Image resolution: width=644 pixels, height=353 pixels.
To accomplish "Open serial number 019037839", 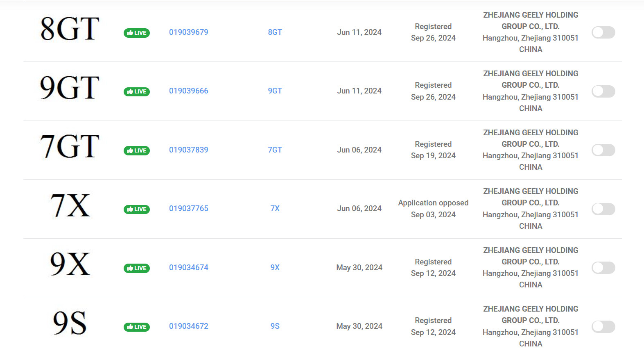I will point(189,150).
